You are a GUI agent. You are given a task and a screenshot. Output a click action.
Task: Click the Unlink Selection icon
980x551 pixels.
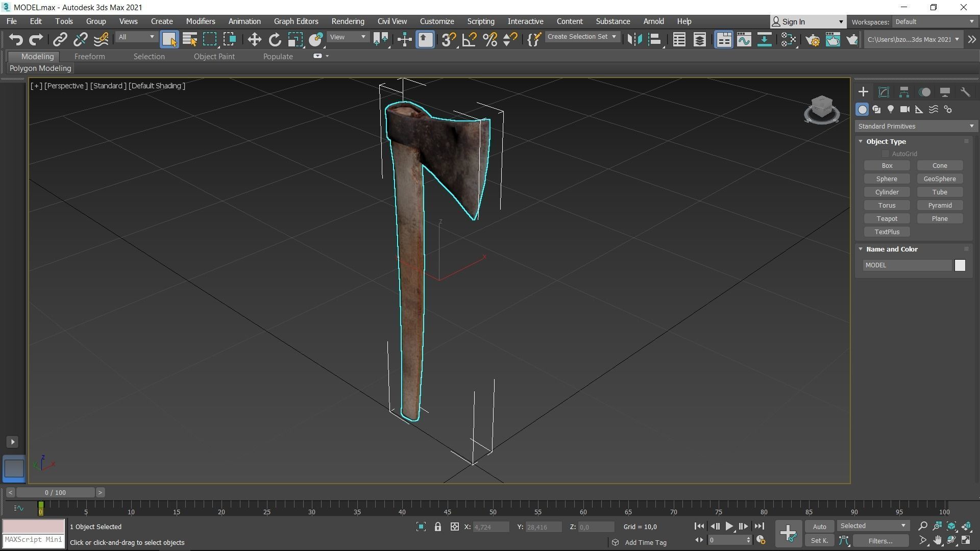80,39
